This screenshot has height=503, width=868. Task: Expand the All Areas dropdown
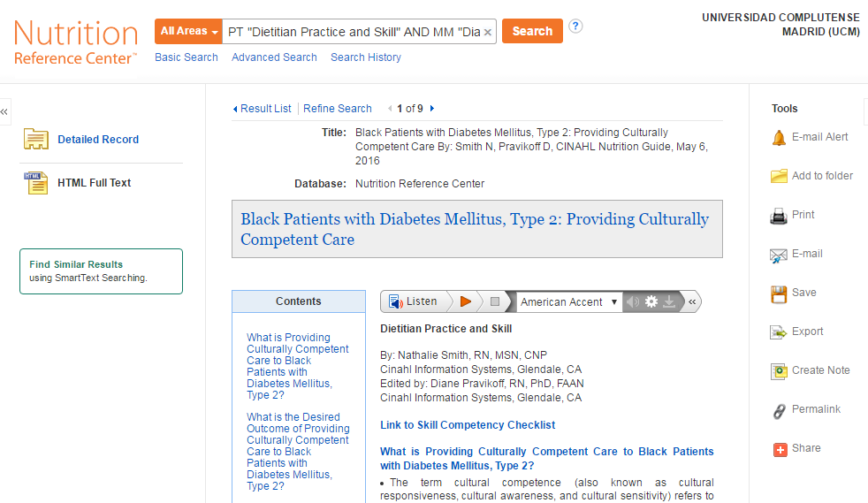click(x=189, y=31)
